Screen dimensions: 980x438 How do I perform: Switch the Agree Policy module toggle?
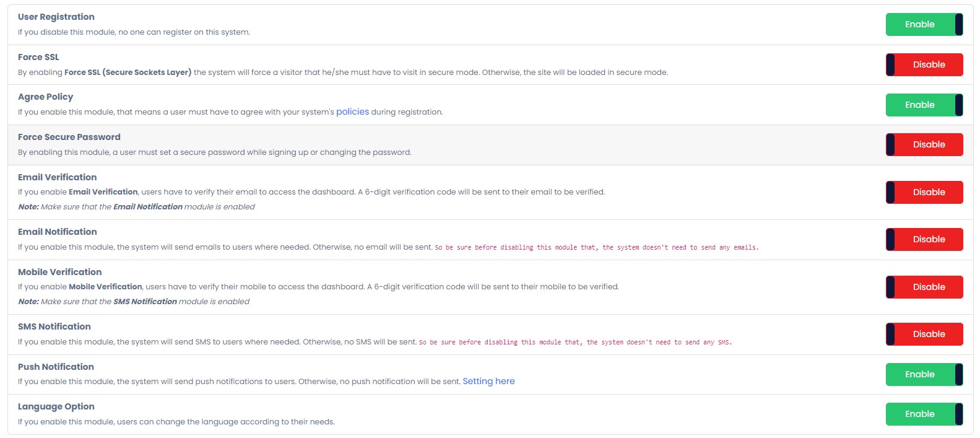click(x=924, y=105)
